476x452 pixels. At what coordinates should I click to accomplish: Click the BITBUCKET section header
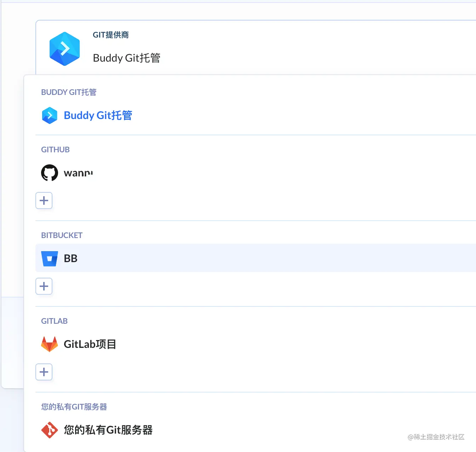click(x=62, y=235)
